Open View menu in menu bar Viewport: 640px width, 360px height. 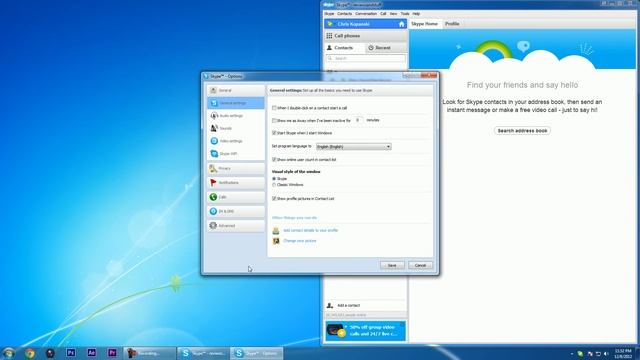[x=393, y=14]
